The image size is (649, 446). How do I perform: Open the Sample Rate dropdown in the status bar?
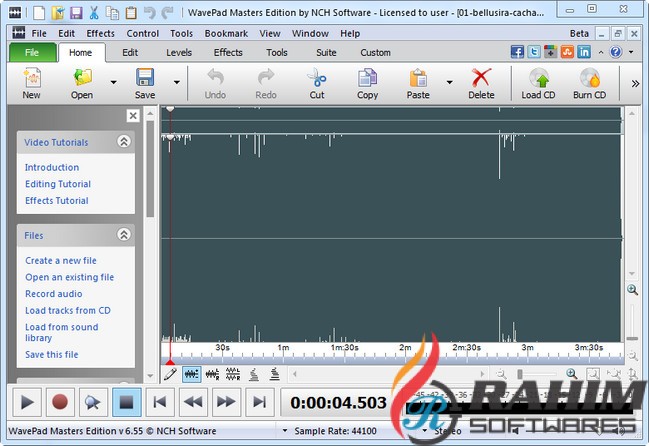click(x=285, y=431)
